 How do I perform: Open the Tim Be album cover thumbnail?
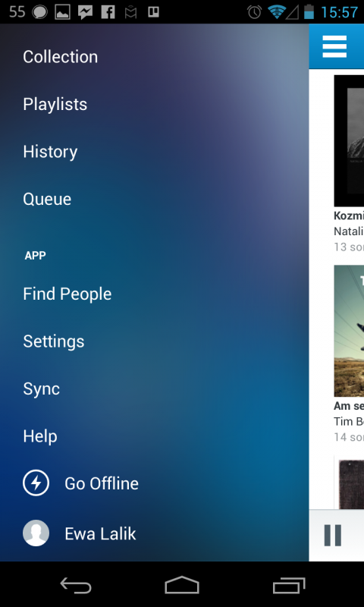(x=349, y=331)
